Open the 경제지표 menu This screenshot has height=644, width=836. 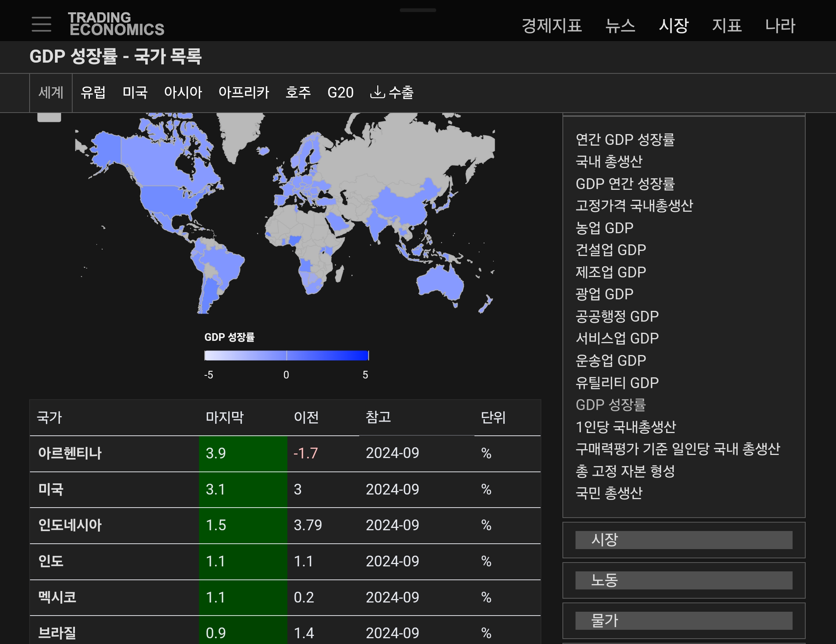click(x=552, y=26)
